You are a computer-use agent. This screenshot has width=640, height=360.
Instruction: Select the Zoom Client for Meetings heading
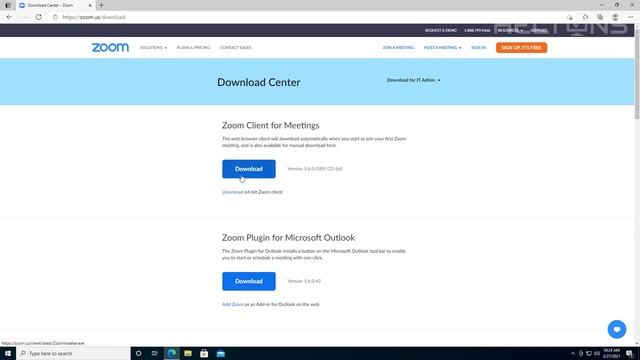point(271,125)
